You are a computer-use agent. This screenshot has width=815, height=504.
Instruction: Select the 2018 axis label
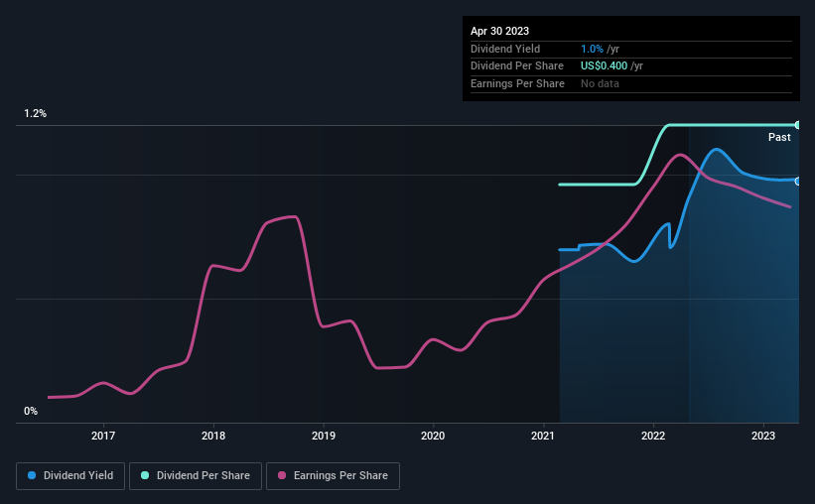[213, 436]
